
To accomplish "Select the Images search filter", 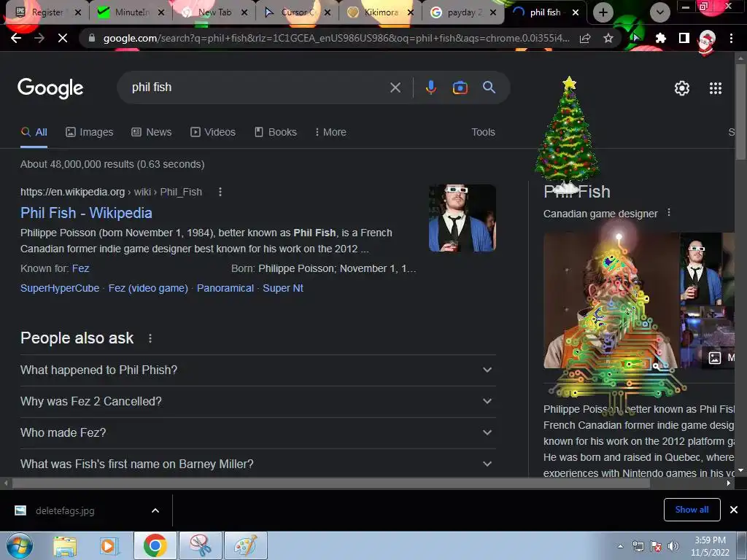I will point(90,133).
